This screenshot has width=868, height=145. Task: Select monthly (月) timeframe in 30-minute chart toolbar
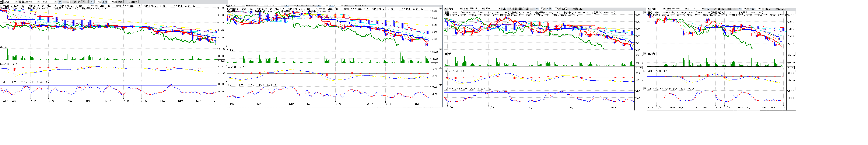tap(523, 9)
